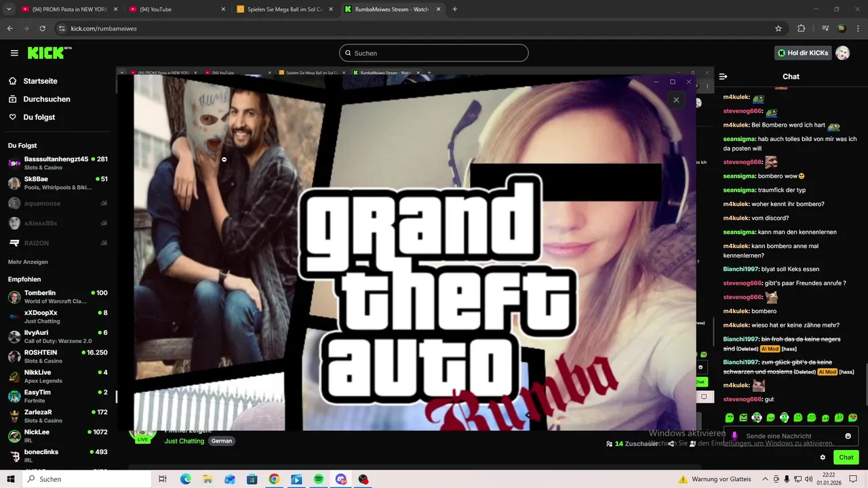Click the German language tag
Viewport: 868px width, 488px height.
(x=222, y=441)
